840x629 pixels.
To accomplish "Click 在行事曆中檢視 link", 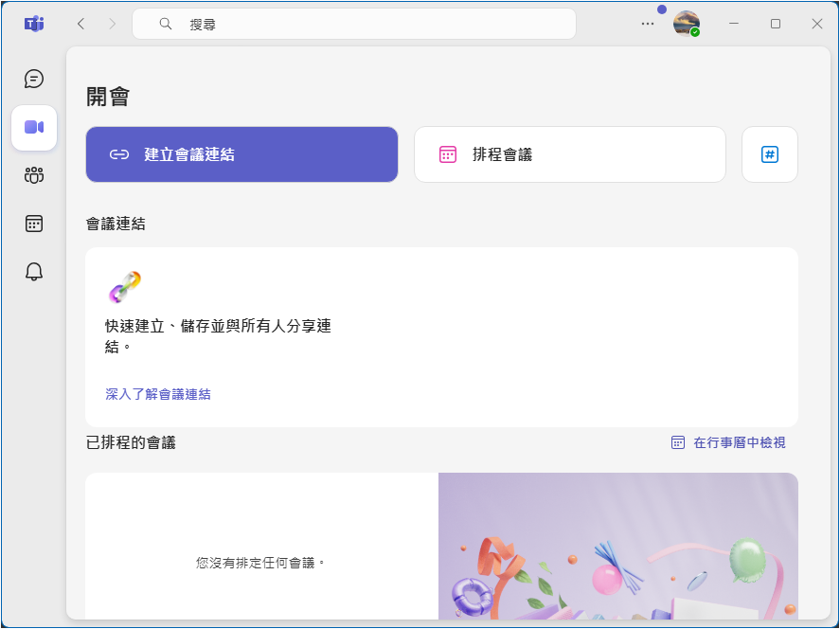I will point(728,442).
